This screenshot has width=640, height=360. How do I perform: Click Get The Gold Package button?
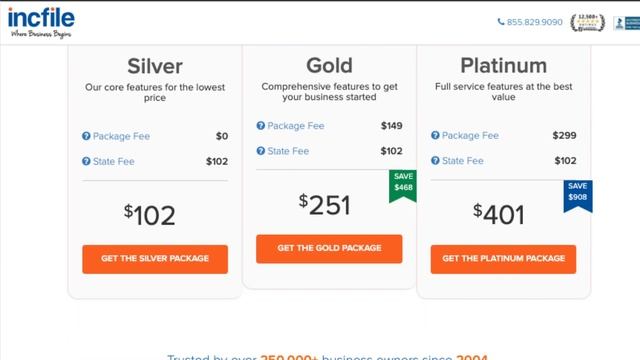[329, 249]
